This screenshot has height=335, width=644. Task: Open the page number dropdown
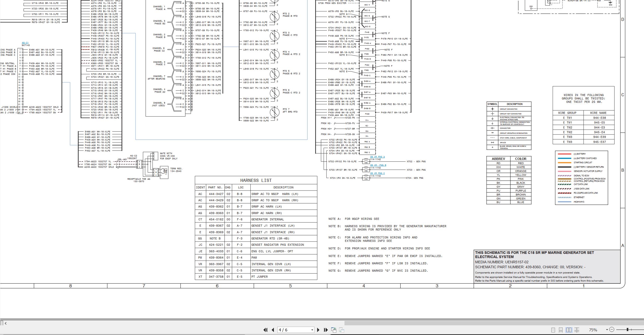click(312, 330)
